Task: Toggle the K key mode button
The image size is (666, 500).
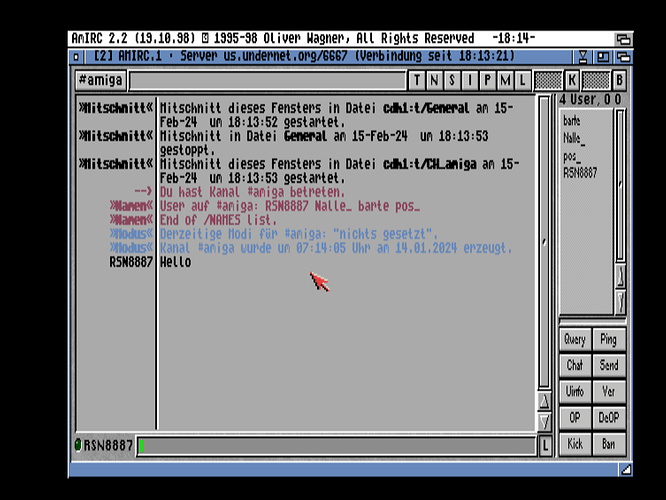Action: click(572, 80)
